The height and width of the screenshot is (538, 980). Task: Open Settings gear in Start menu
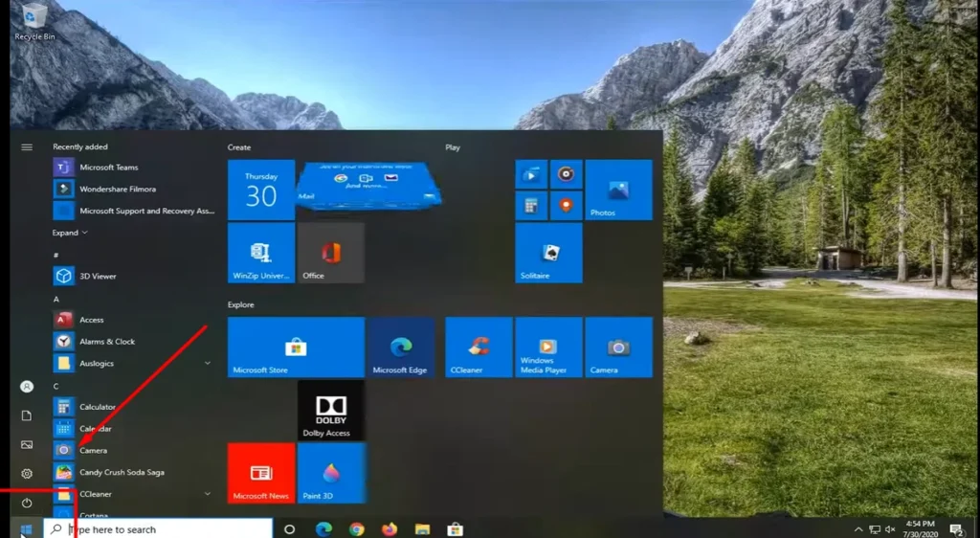pos(27,474)
